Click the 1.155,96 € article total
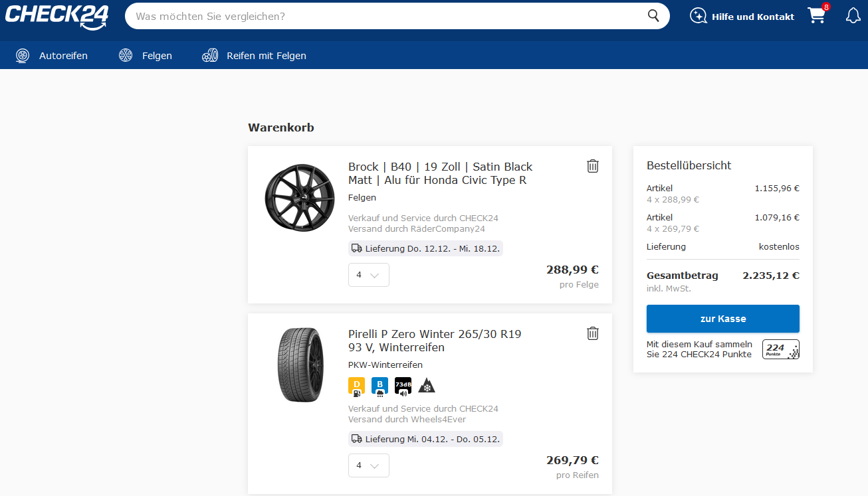The image size is (868, 496). 777,189
